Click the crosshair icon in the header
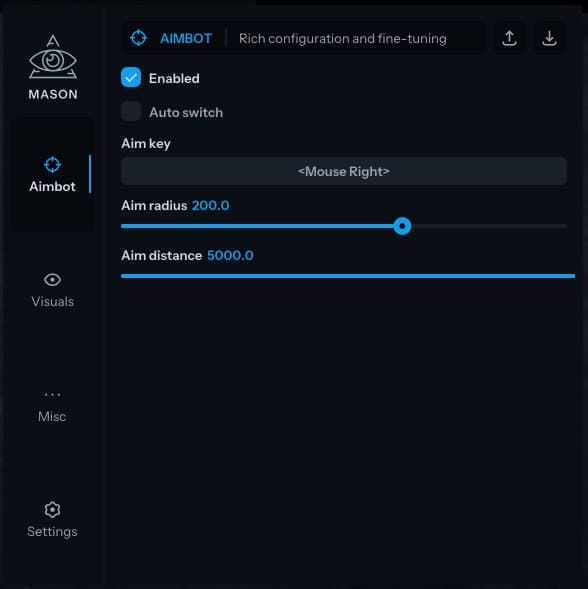The image size is (588, 589). pos(138,38)
